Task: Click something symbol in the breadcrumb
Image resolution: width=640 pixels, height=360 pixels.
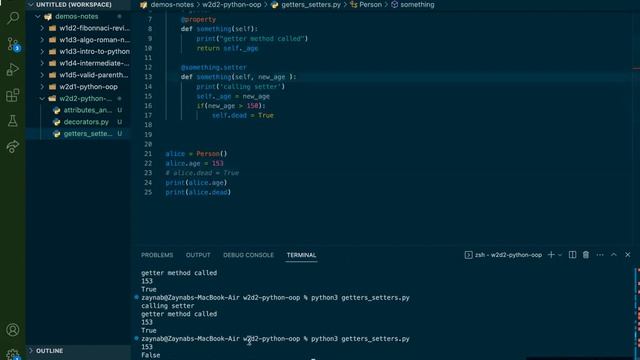Action: click(417, 5)
